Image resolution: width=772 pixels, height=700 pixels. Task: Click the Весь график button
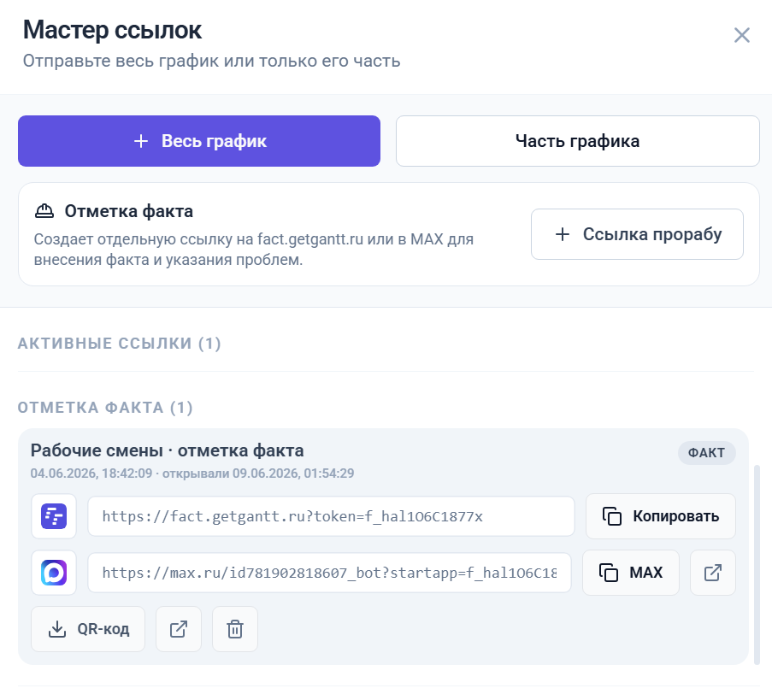199,141
